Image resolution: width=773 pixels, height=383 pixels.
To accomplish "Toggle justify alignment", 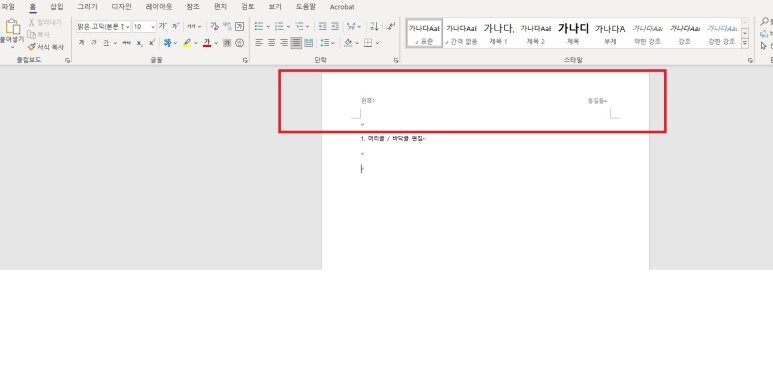I will point(296,43).
